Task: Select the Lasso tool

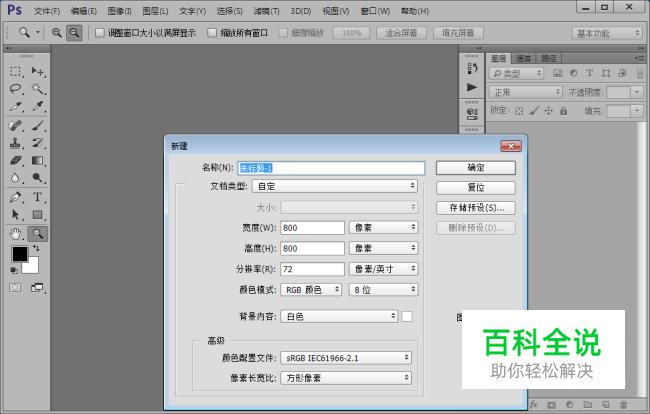Action: click(16, 89)
